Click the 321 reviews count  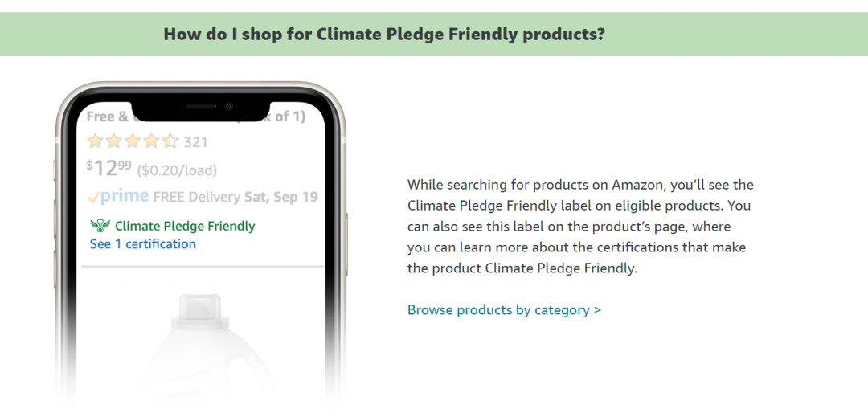[195, 142]
